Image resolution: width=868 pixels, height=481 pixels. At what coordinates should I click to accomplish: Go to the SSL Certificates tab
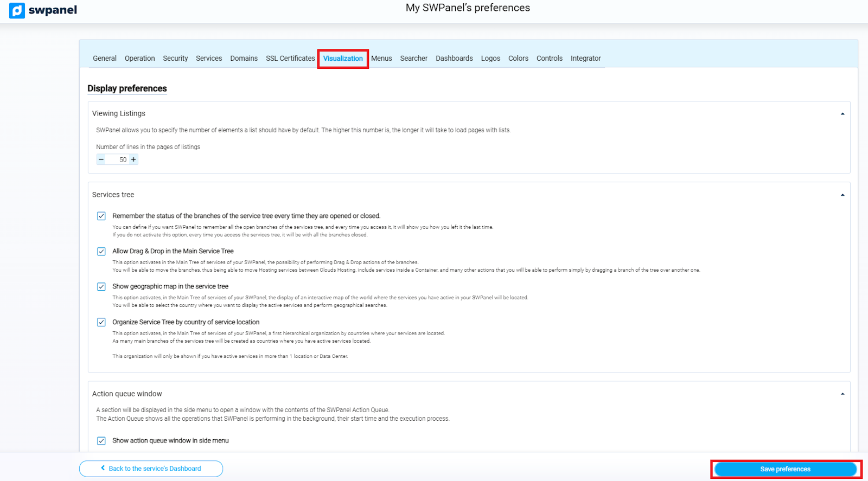click(290, 59)
